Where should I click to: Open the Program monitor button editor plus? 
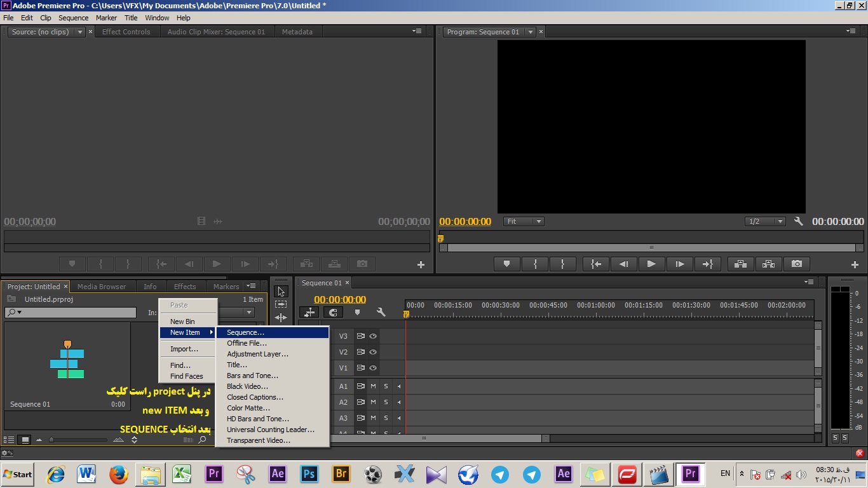click(855, 264)
